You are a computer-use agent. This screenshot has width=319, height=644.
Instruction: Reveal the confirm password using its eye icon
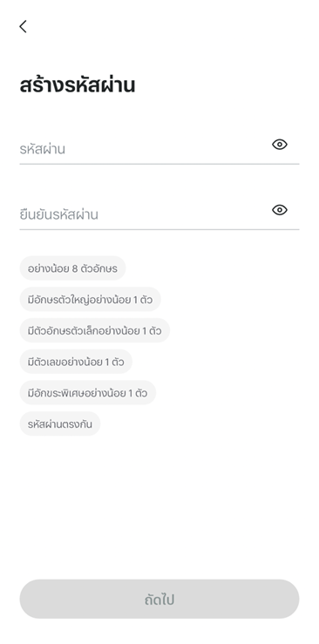[280, 210]
